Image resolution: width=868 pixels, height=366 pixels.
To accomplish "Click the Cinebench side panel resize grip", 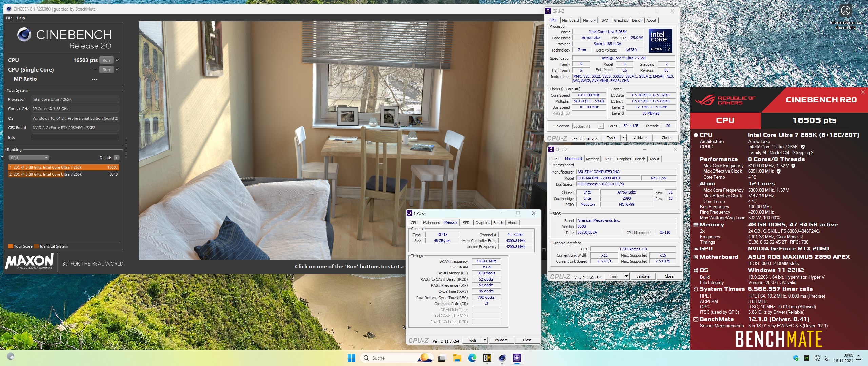I will pos(126,148).
